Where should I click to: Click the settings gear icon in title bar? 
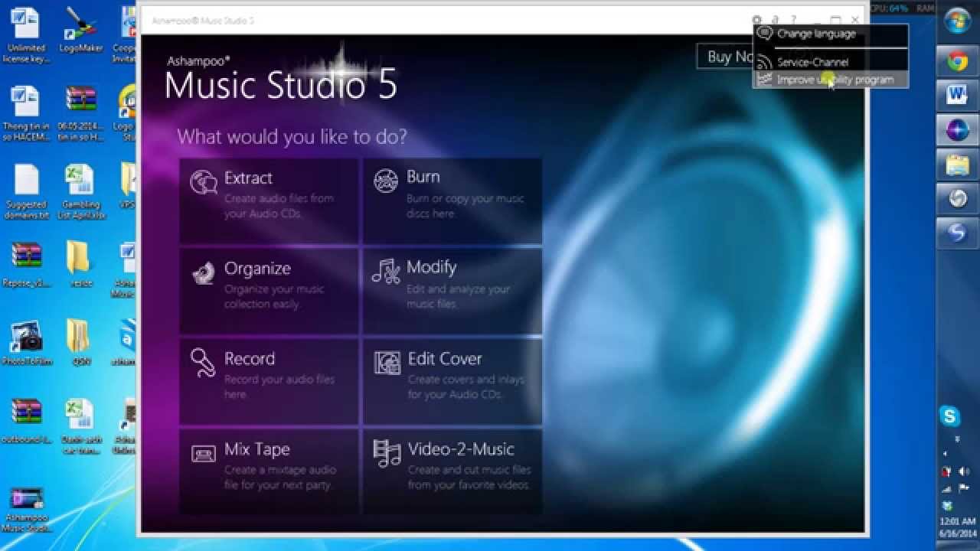pos(756,21)
